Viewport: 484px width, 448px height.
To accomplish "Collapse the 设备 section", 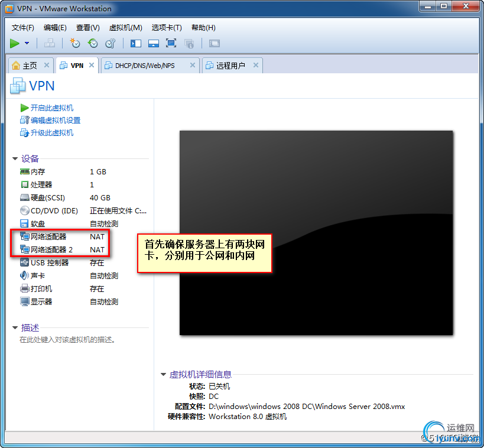I will coord(15,159).
